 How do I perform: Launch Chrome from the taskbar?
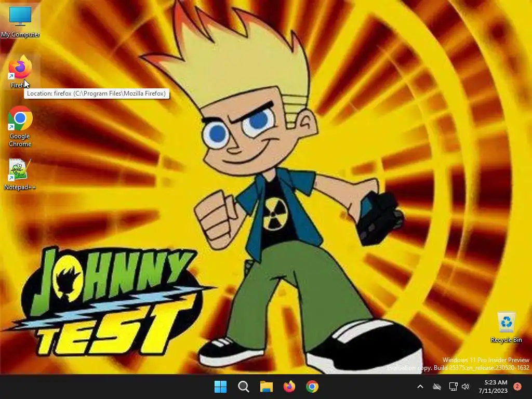point(312,387)
